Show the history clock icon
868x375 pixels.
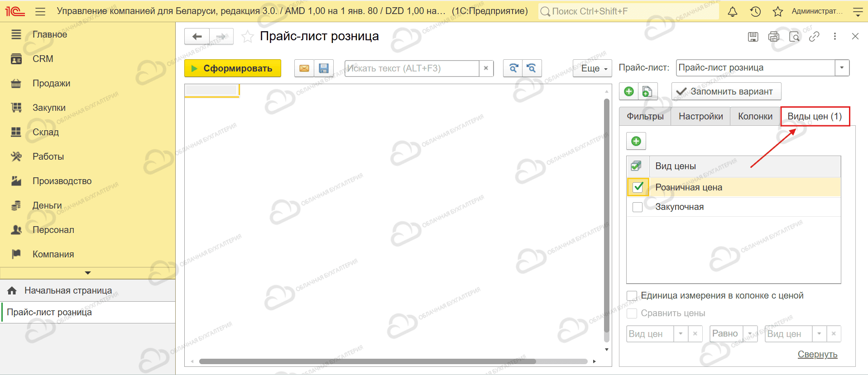pos(755,12)
